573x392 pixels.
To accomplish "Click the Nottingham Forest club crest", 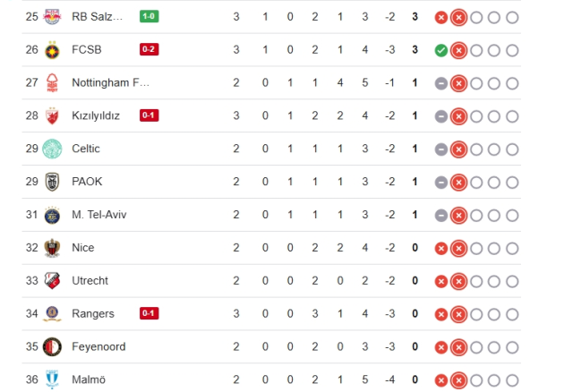I will (53, 83).
